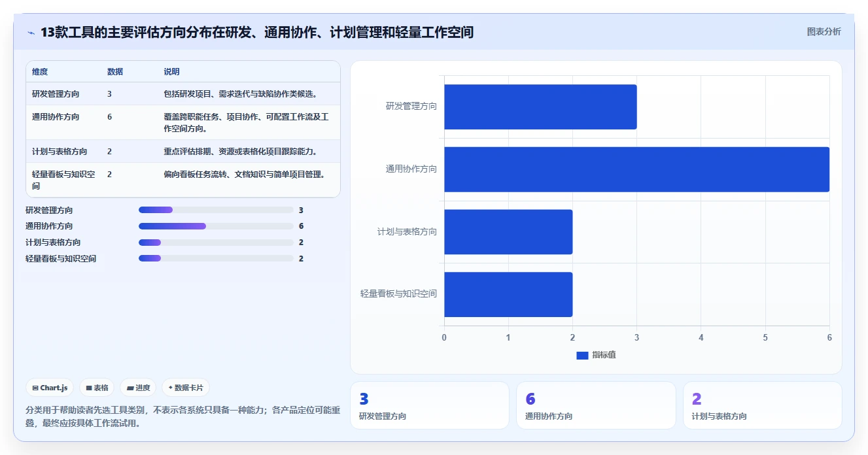868x455 pixels.
Task: Click the 计划与表格方向 progress bar
Action: point(216,243)
